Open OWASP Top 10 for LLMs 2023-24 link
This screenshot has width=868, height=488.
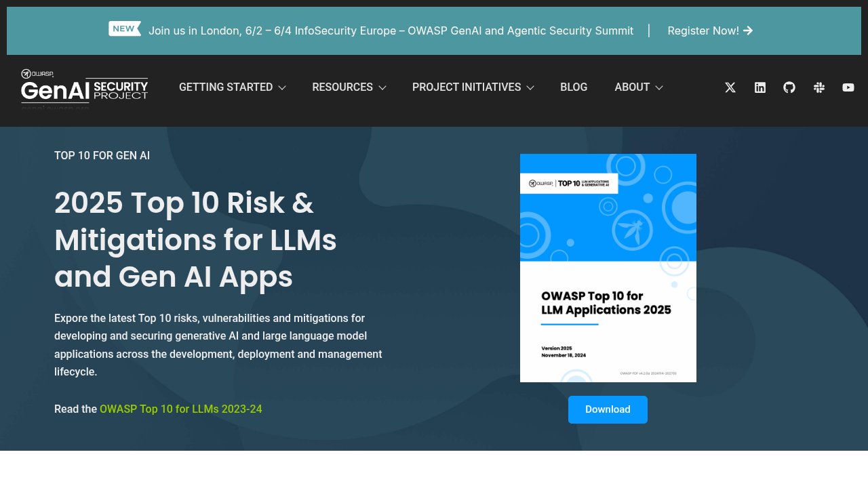tap(181, 409)
